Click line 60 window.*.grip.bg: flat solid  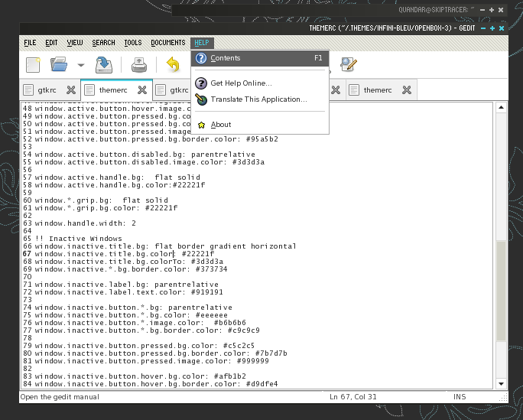[102, 200]
